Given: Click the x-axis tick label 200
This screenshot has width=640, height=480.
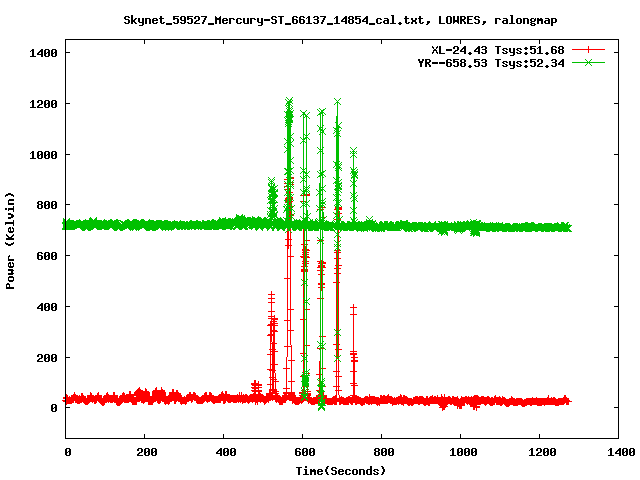Looking at the screenshot, I should coord(147,452).
